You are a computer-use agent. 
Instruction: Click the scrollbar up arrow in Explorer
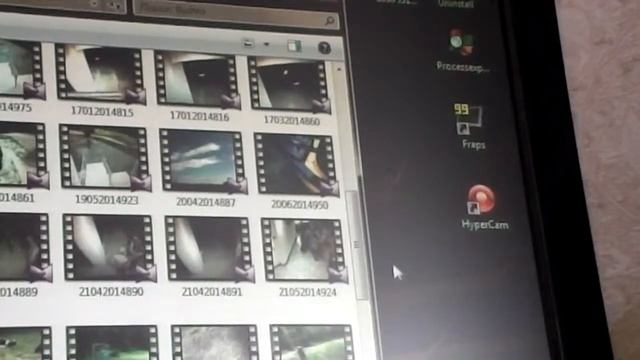tap(338, 70)
